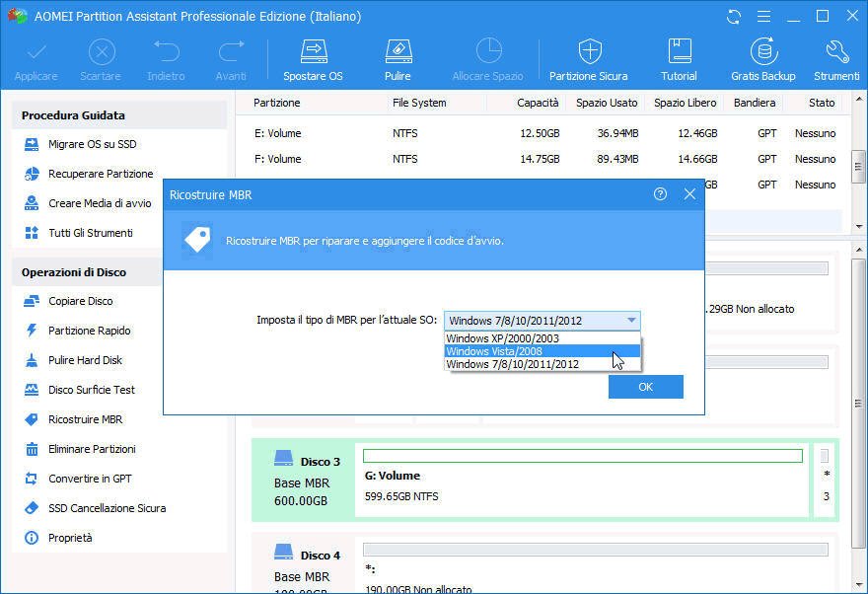The image size is (868, 594).
Task: Open dialog help via question mark
Action: tap(660, 194)
